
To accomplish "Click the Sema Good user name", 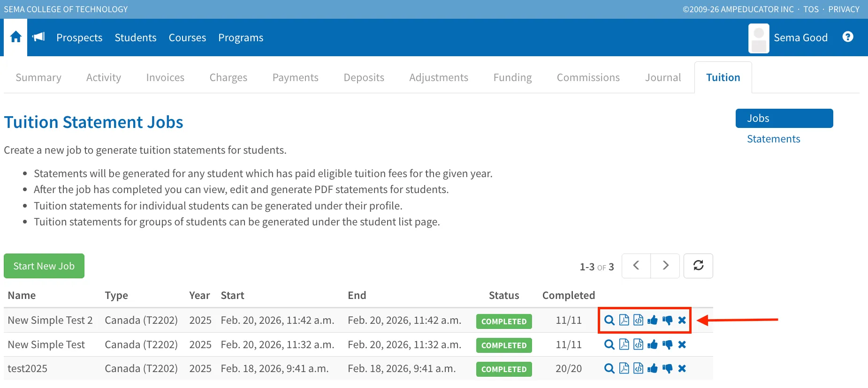I will (800, 37).
